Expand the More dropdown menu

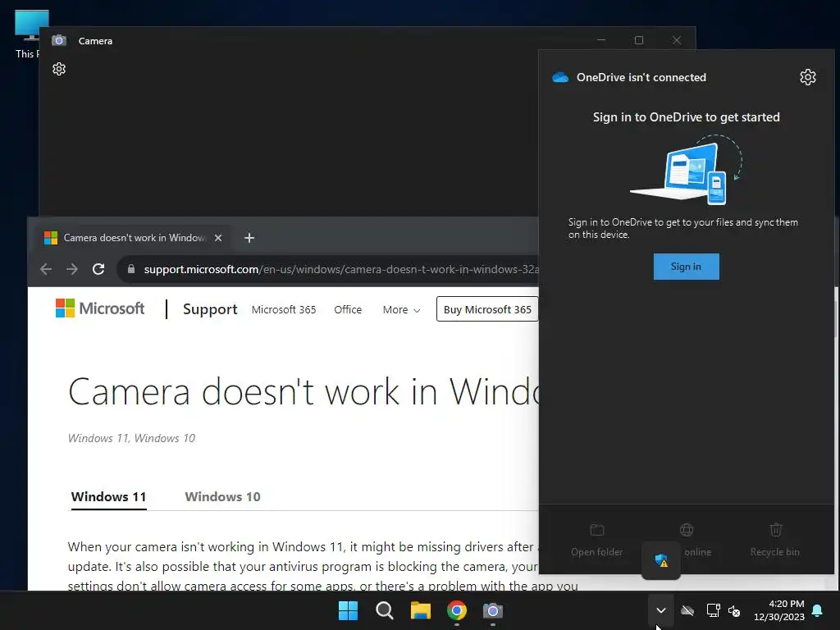401,309
